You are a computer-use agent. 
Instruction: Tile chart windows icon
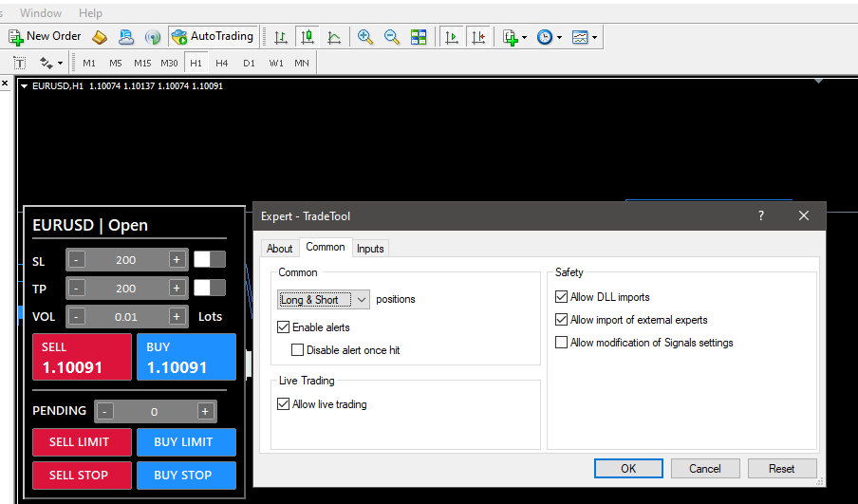[419, 37]
